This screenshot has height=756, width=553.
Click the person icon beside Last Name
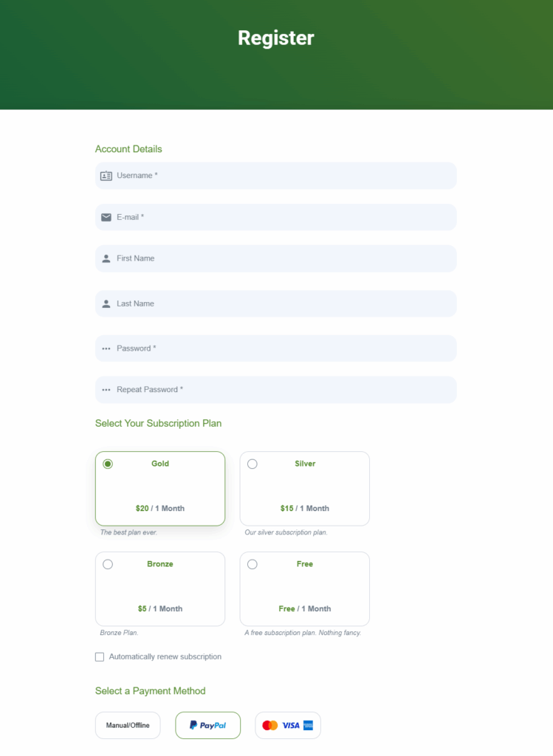pos(106,303)
